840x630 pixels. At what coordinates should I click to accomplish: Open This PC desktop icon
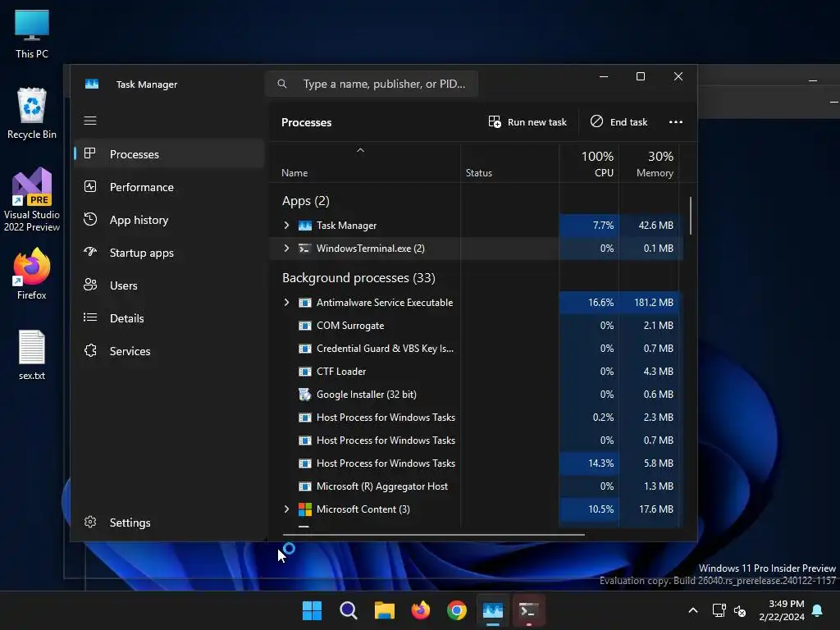[32, 34]
